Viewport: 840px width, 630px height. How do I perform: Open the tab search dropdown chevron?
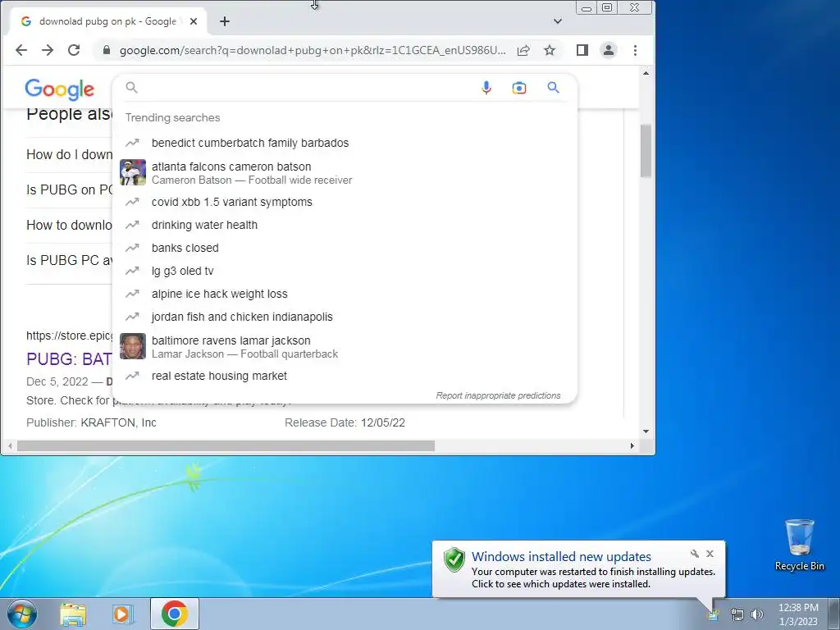click(558, 21)
